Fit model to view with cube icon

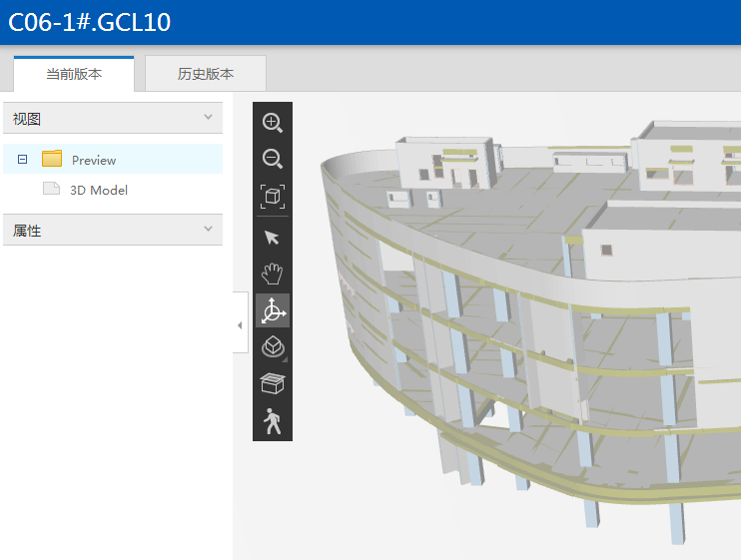[272, 196]
